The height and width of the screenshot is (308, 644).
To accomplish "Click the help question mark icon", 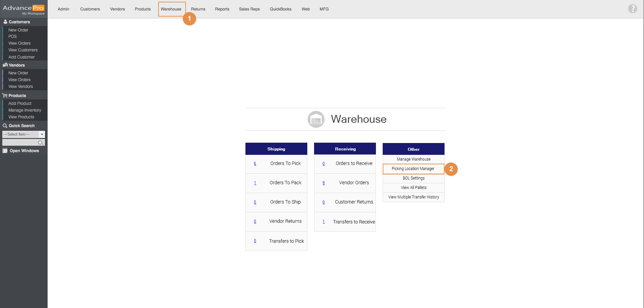I will tap(633, 9).
